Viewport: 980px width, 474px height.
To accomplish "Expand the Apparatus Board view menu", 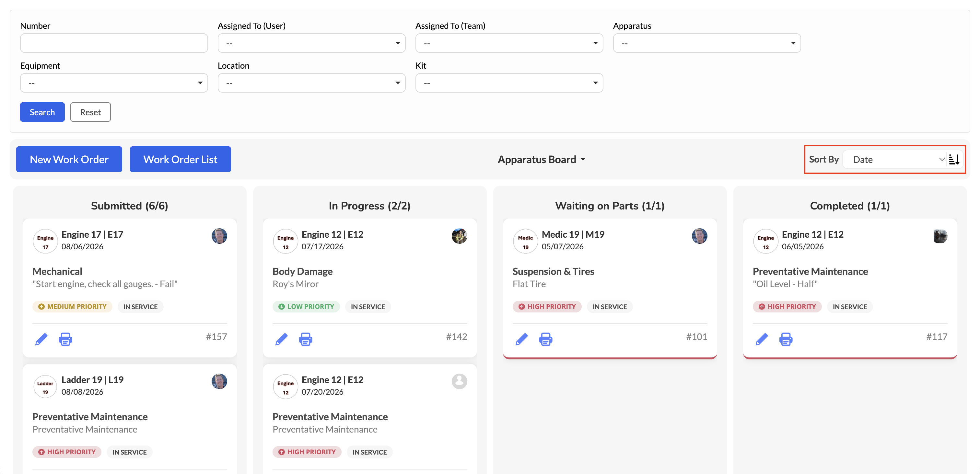I will (541, 160).
